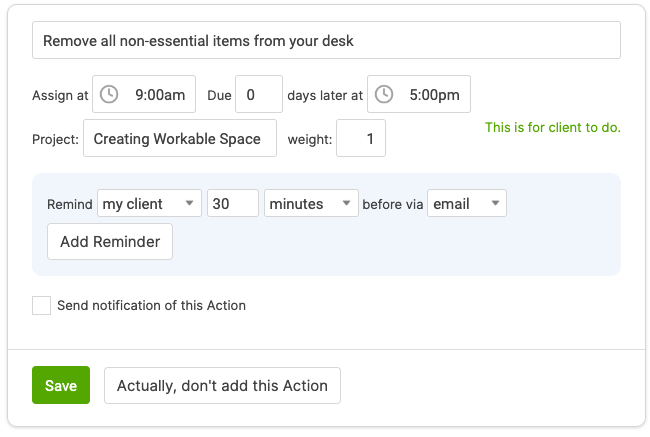Open the 'my client' remind recipient dropdown

(x=150, y=204)
